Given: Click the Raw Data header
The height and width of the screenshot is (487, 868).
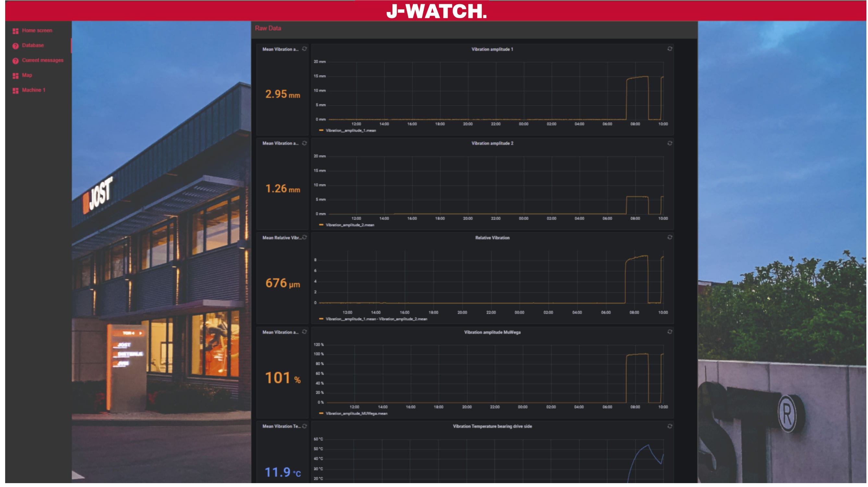Looking at the screenshot, I should pos(268,28).
